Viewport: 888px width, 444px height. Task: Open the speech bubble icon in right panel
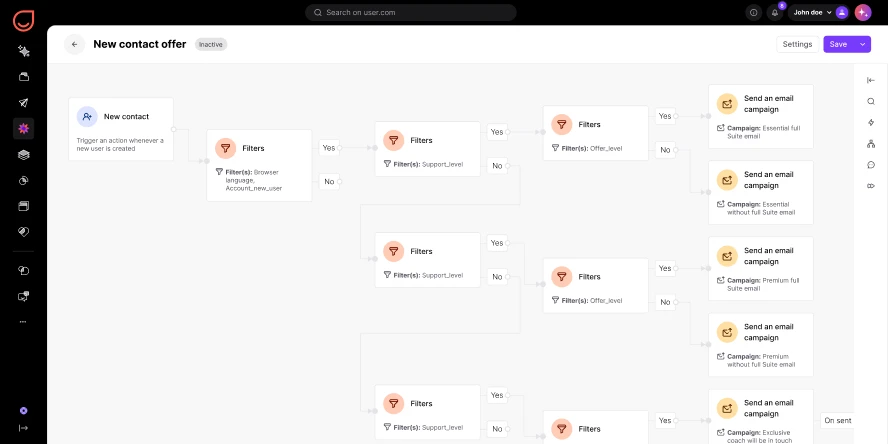(871, 165)
